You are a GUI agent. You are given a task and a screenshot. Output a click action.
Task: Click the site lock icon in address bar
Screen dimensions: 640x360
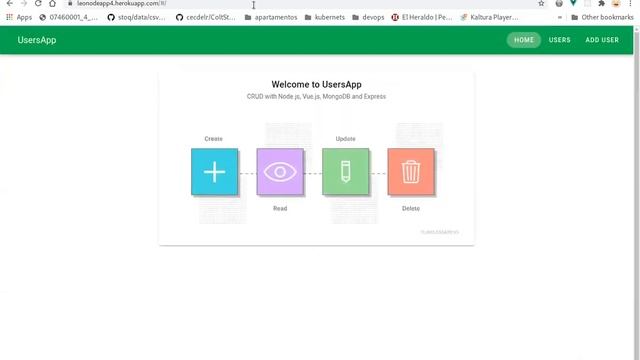[70, 3]
